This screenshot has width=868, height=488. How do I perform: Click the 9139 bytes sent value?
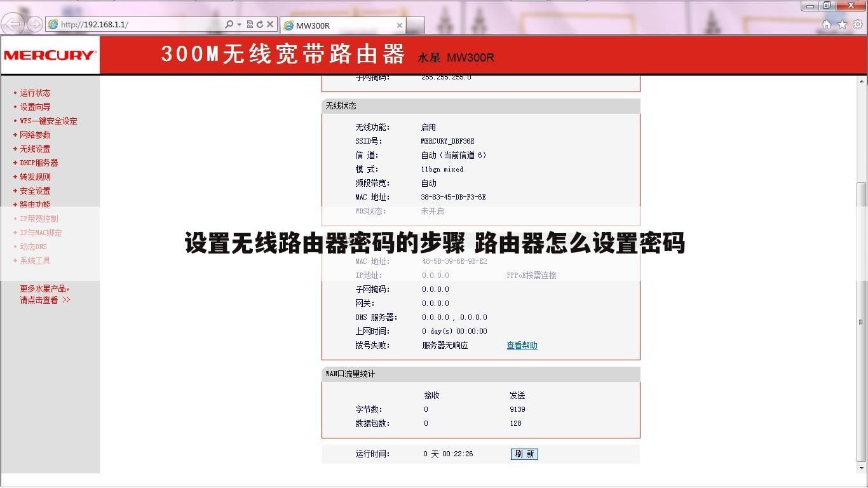click(x=517, y=410)
